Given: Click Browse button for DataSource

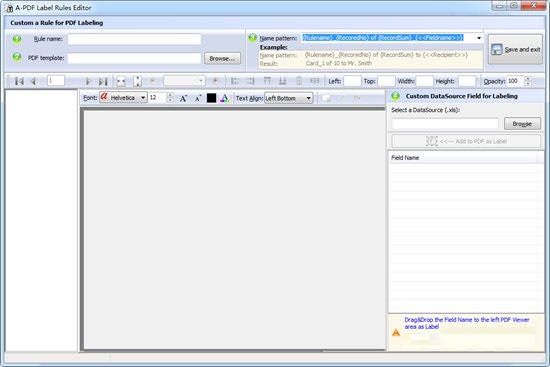Looking at the screenshot, I should click(522, 124).
